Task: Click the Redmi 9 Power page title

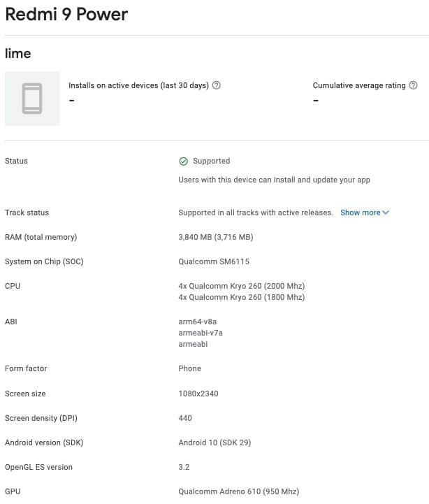Action: coord(67,15)
